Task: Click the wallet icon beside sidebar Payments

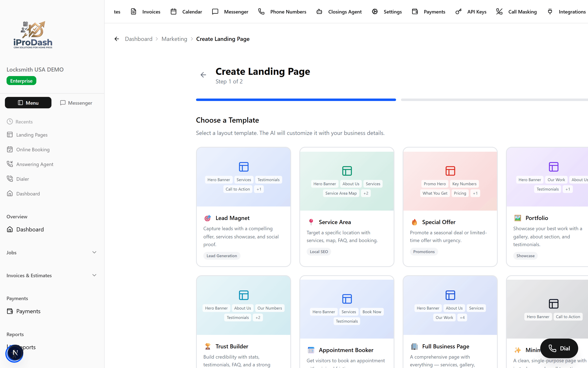Action: tap(10, 311)
